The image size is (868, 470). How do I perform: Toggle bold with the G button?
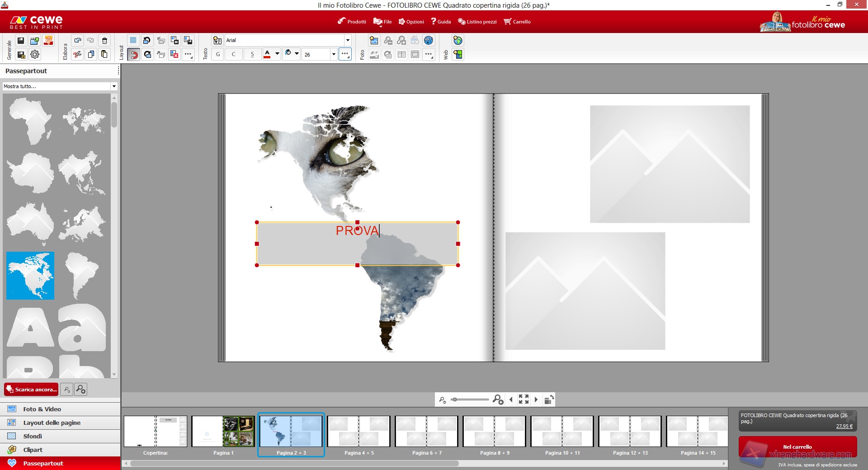click(x=218, y=54)
